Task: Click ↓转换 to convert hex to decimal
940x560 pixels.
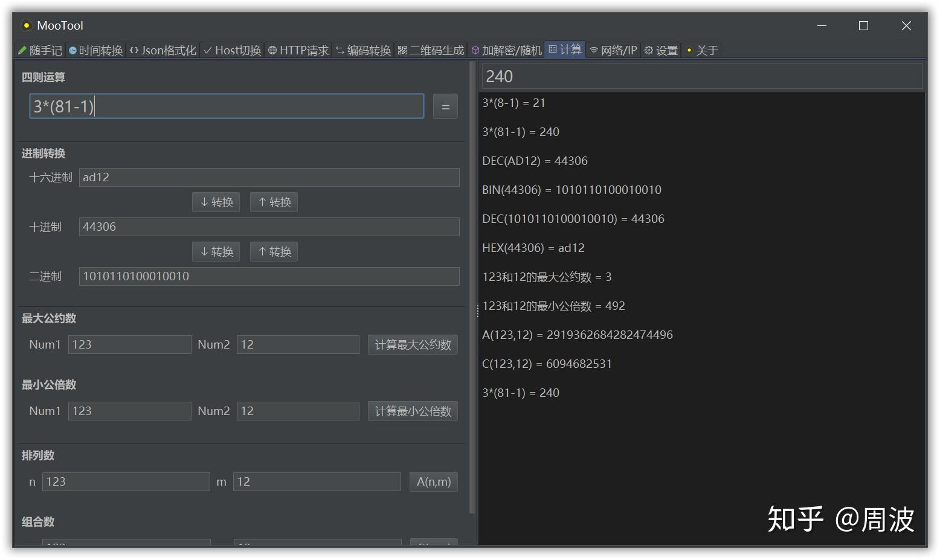Action: 216,202
